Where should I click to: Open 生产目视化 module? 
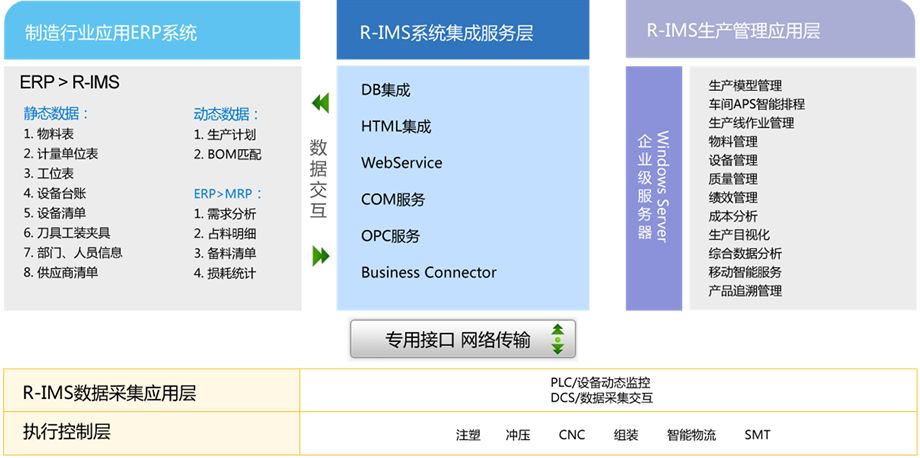click(x=739, y=235)
